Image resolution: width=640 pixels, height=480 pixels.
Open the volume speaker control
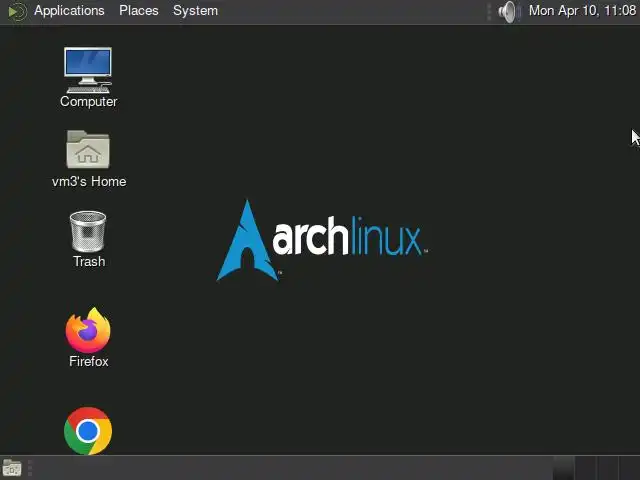coord(509,11)
